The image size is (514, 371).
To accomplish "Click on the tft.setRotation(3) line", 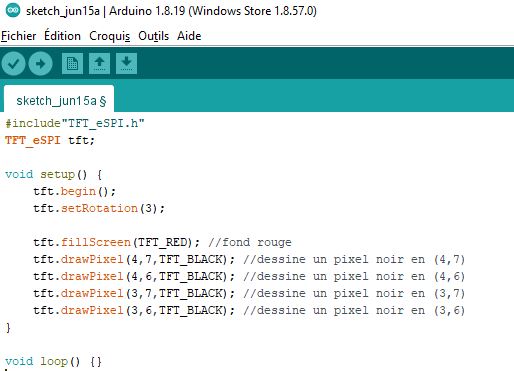I will pyautogui.click(x=99, y=209).
